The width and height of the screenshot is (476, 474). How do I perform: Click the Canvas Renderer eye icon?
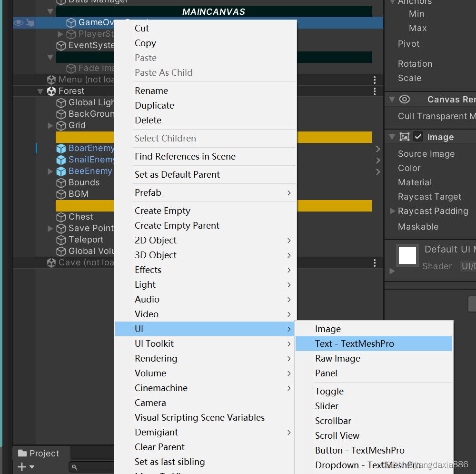[x=404, y=100]
